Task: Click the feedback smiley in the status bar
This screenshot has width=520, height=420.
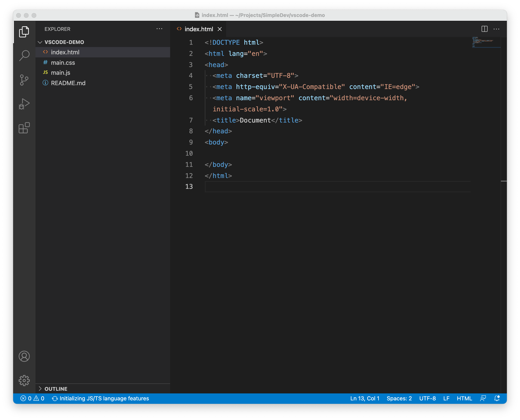Action: point(483,398)
